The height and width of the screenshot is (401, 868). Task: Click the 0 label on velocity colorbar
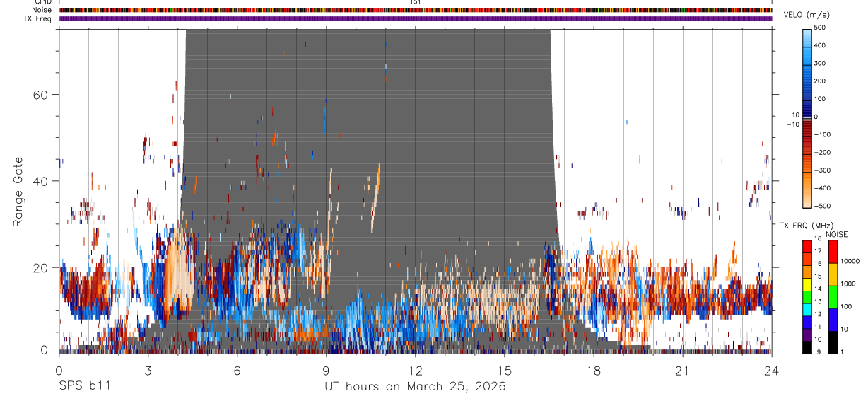(816, 117)
